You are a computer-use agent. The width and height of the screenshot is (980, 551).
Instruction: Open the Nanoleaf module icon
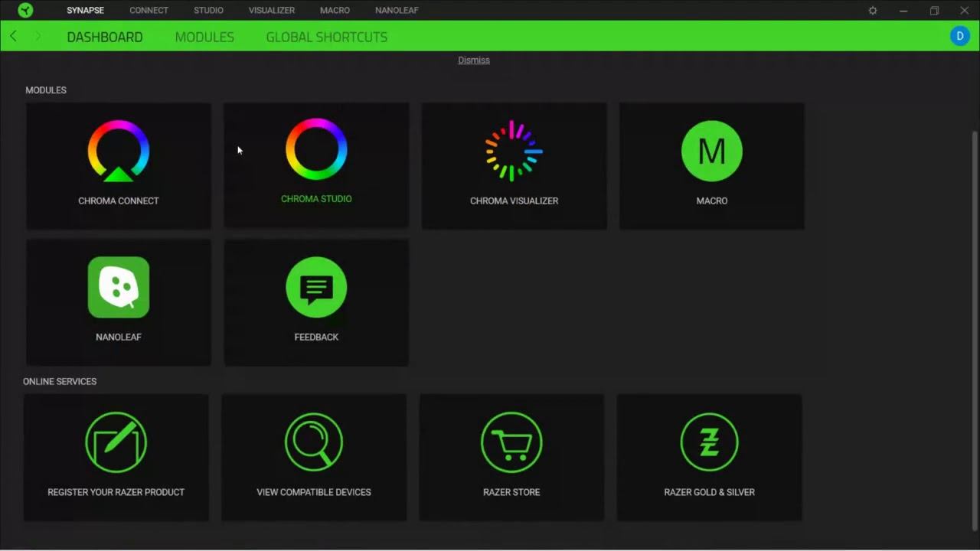119,287
